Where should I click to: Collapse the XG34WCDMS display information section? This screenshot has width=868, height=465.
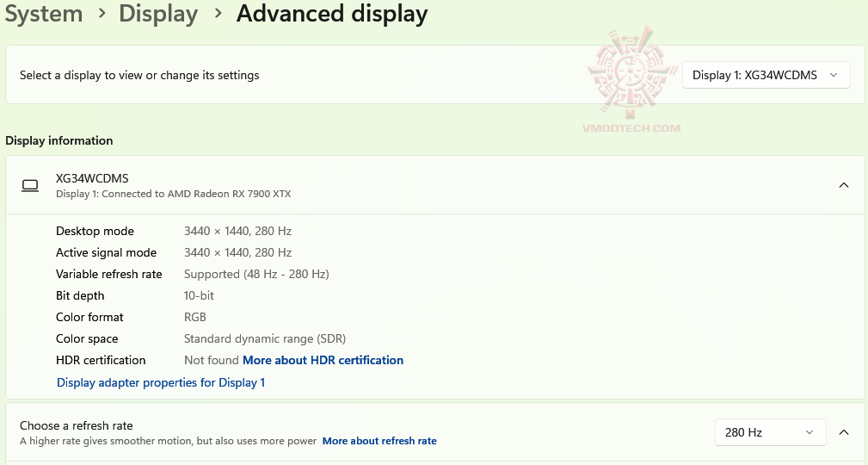pos(844,185)
